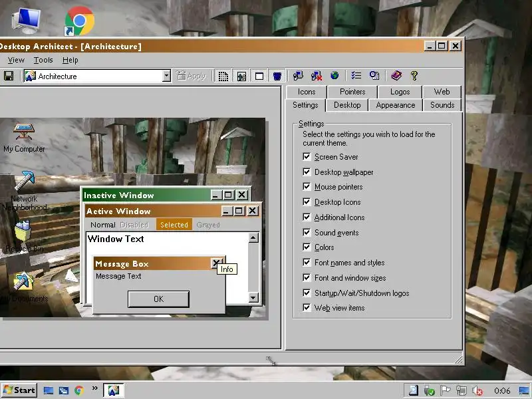Image resolution: width=532 pixels, height=399 pixels.
Task: Select My Computer icon in preview
Action: point(24,138)
